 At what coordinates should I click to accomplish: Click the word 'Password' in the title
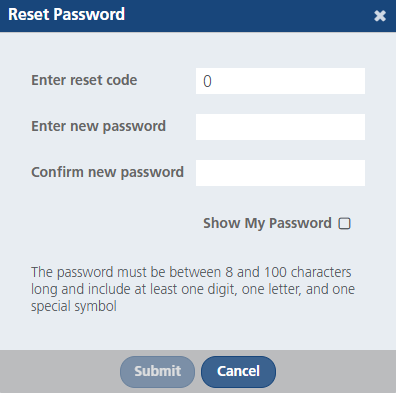89,15
